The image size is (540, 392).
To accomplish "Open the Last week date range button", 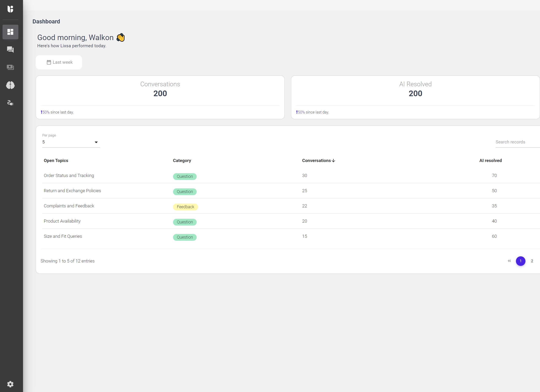I will 59,62.
